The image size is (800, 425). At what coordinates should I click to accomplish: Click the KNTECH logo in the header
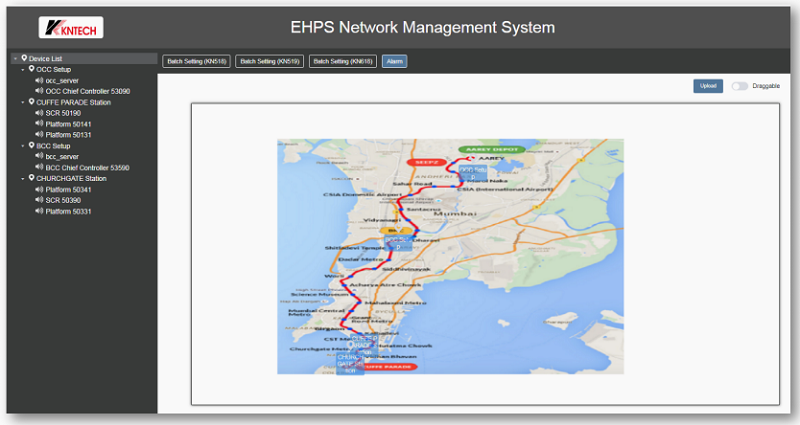[71, 27]
